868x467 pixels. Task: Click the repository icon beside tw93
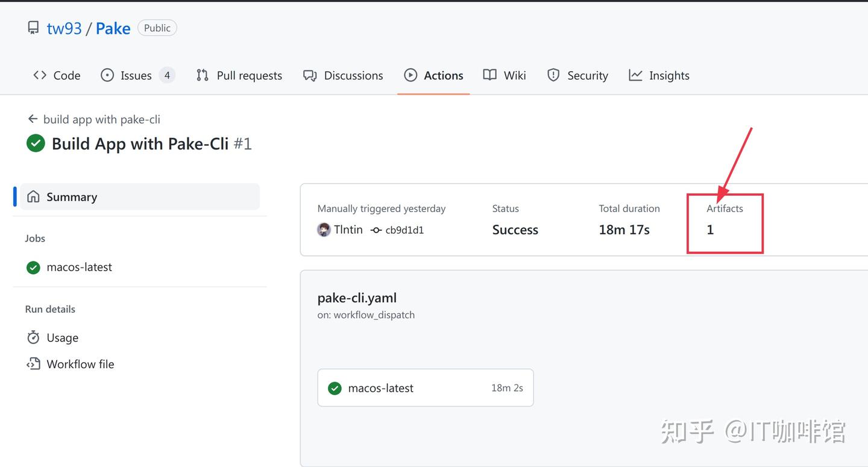click(34, 28)
